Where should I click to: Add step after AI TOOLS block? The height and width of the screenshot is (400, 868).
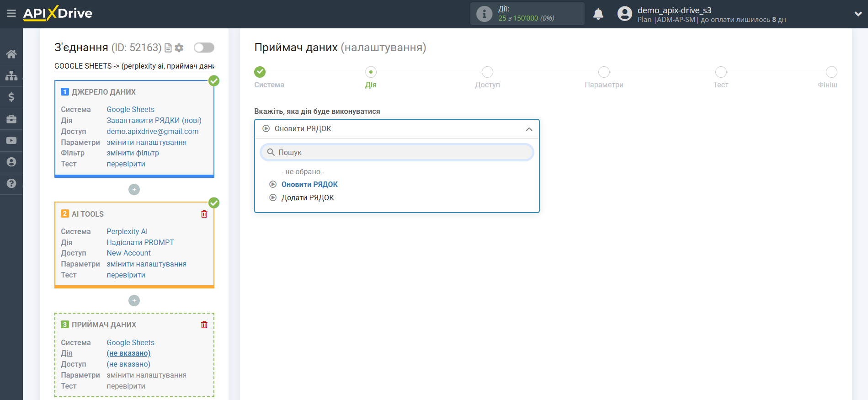click(134, 300)
